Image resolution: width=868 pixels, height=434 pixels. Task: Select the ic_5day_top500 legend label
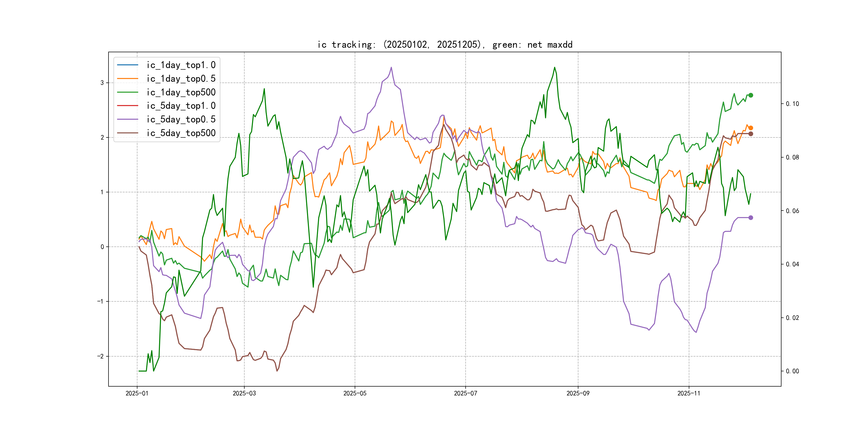click(181, 133)
